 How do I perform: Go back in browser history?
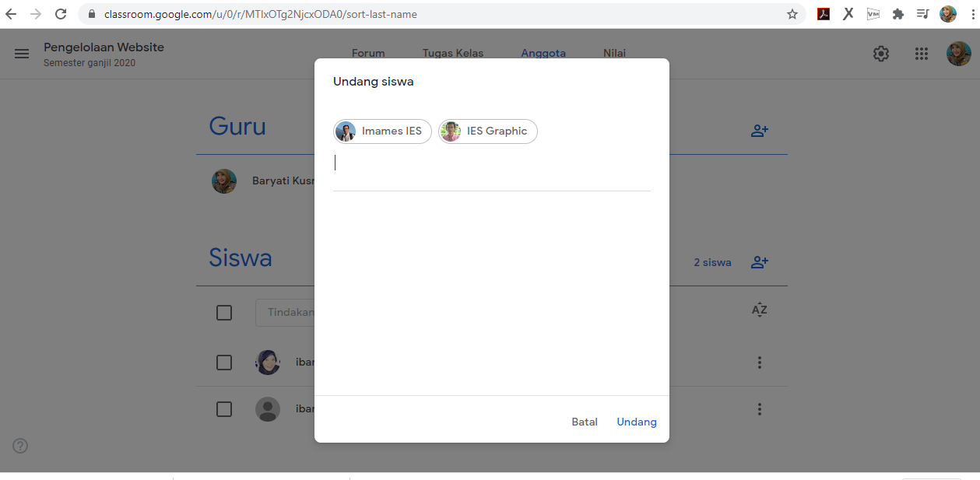[x=11, y=14]
